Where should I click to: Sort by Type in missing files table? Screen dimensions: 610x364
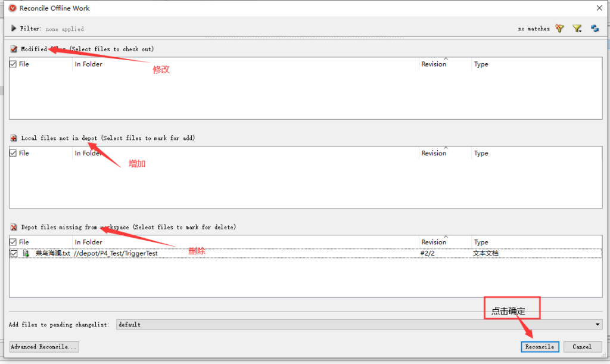pyautogui.click(x=481, y=242)
